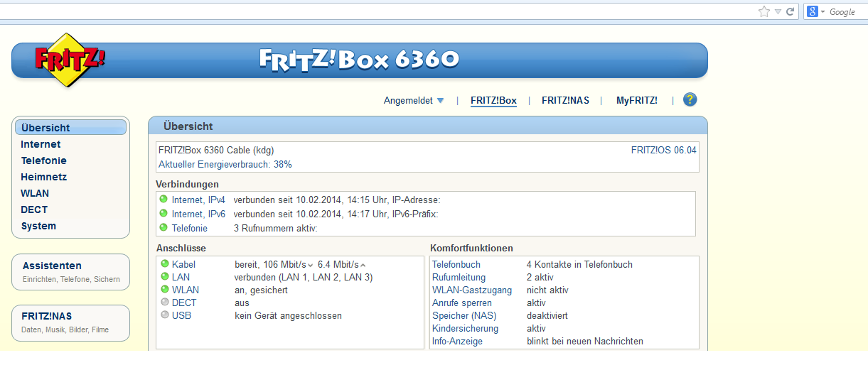Click text 'verbunden (LAN 1, LAN 2, LAN 3)'
This screenshot has width=868, height=365.
click(304, 277)
